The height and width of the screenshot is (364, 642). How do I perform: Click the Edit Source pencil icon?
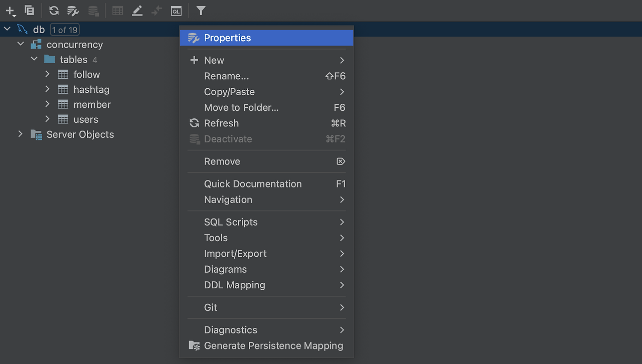137,11
